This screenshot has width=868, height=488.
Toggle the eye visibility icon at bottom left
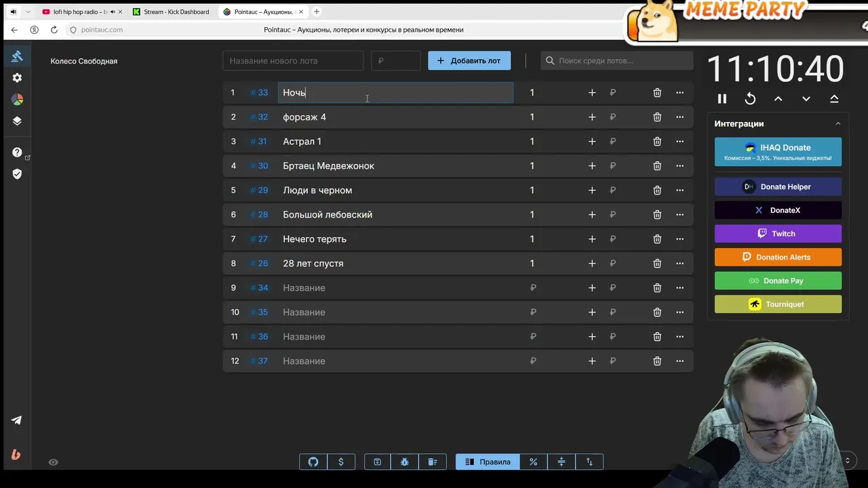(53, 462)
